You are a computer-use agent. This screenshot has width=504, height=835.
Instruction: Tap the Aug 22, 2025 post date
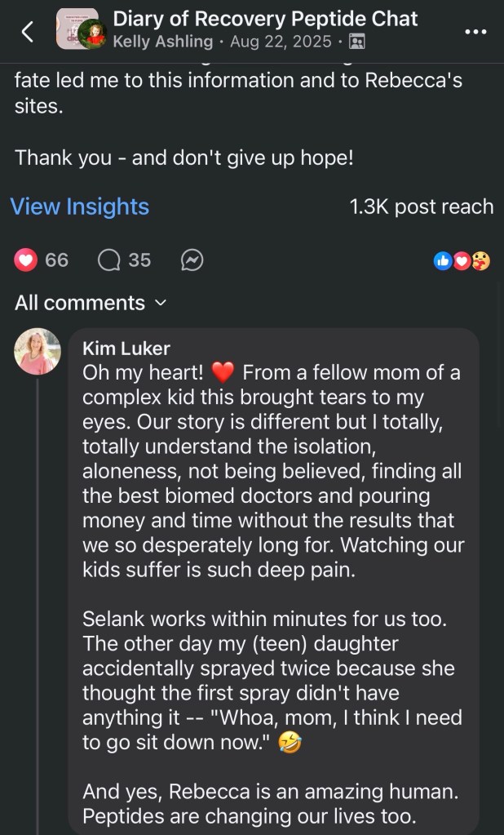(281, 42)
